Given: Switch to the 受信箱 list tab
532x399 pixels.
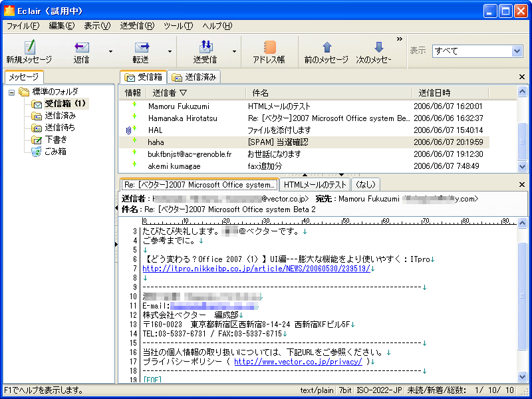Looking at the screenshot, I should pyautogui.click(x=143, y=77).
